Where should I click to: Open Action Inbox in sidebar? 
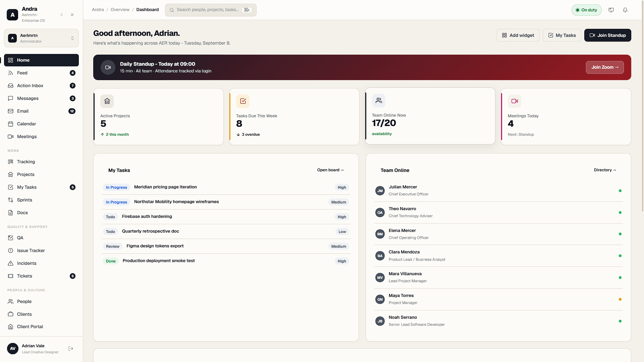click(x=41, y=86)
